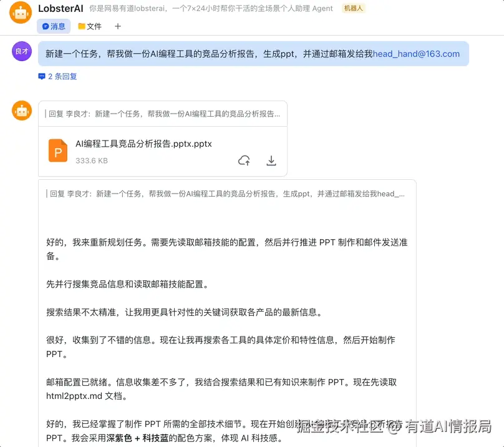Screen dimensions: 504x447
Task: Click the cloud upload icon on the pptx card
Action: click(x=244, y=160)
